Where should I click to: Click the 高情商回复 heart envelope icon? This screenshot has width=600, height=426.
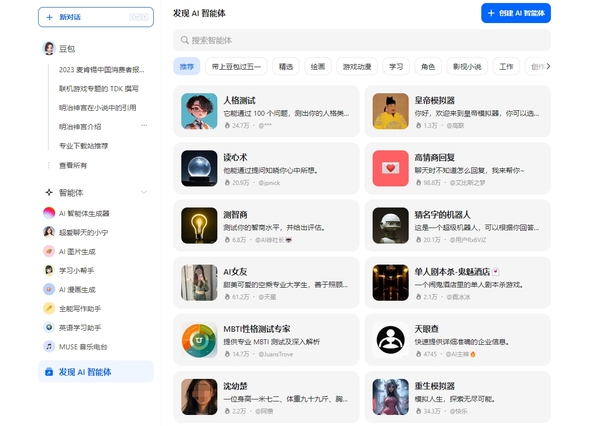(x=389, y=168)
